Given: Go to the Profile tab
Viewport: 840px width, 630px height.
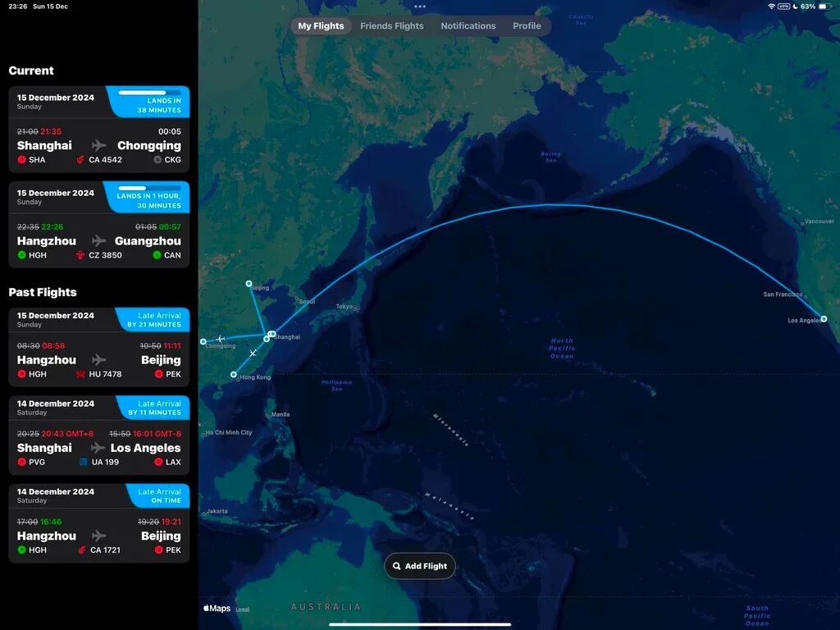Looking at the screenshot, I should coord(527,25).
